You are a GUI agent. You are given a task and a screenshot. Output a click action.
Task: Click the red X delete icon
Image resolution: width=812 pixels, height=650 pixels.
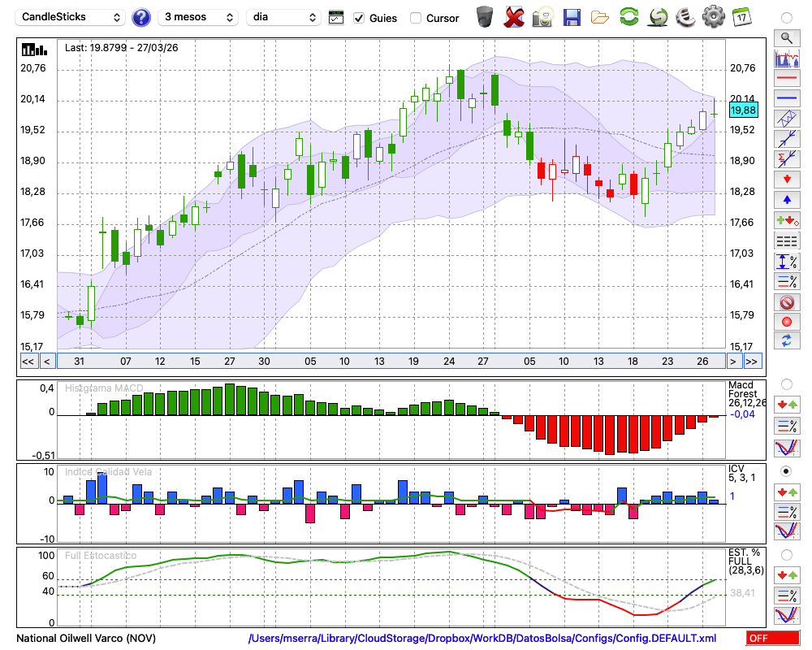click(x=514, y=17)
